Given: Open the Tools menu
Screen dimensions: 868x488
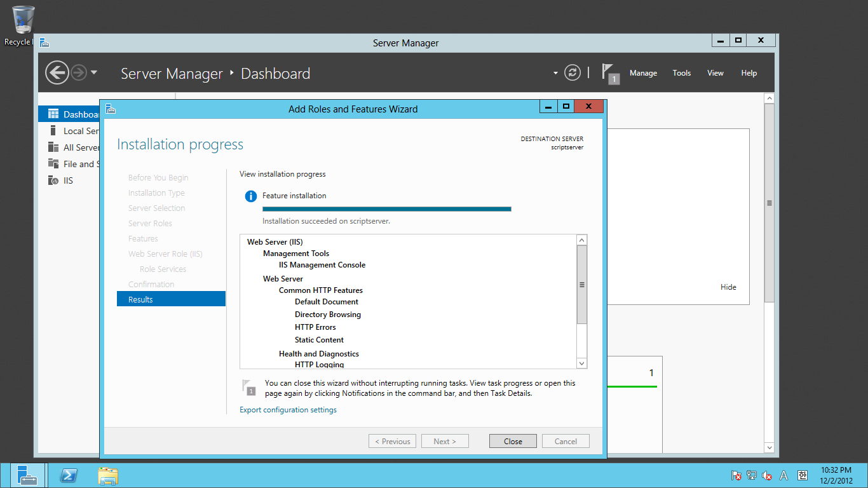Looking at the screenshot, I should coord(682,73).
